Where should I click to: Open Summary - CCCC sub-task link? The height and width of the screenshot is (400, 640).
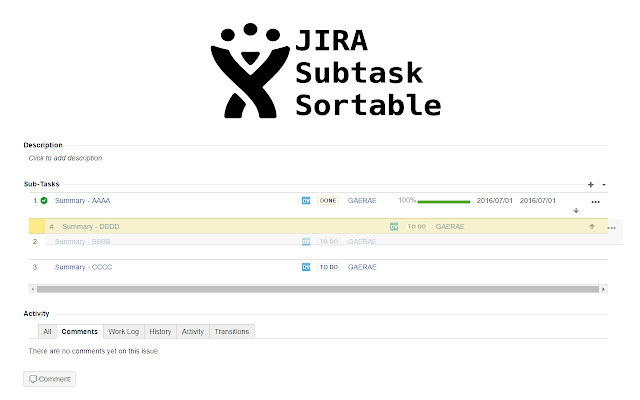tap(83, 267)
